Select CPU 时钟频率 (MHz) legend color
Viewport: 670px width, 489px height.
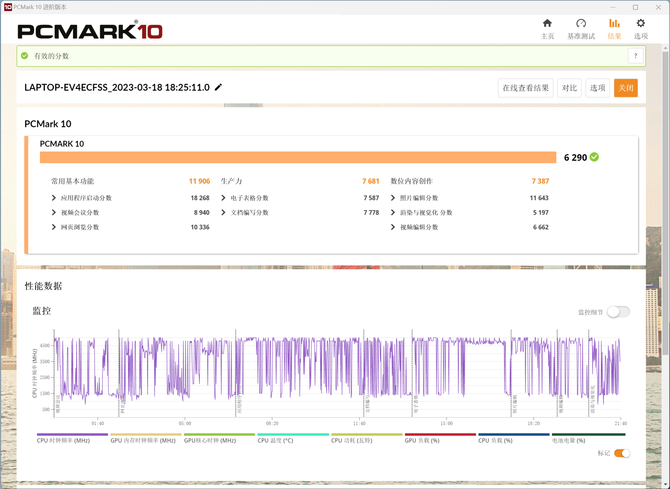tap(72, 434)
